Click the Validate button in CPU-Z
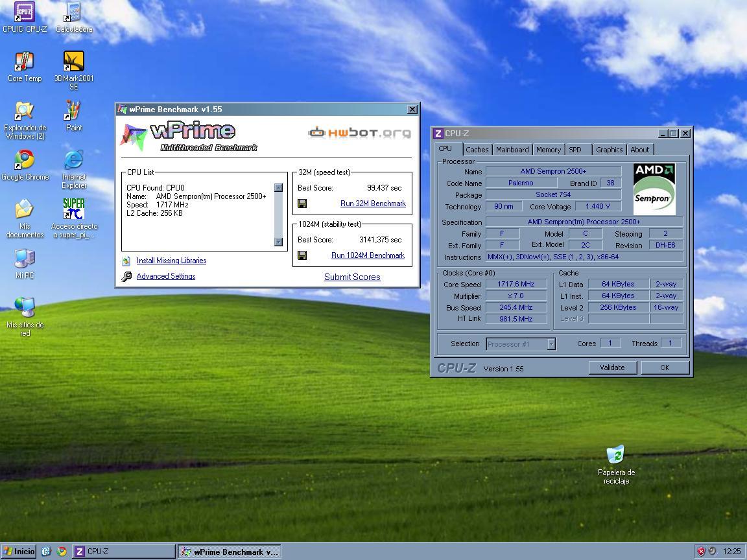Image resolution: width=747 pixels, height=560 pixels. [612, 367]
